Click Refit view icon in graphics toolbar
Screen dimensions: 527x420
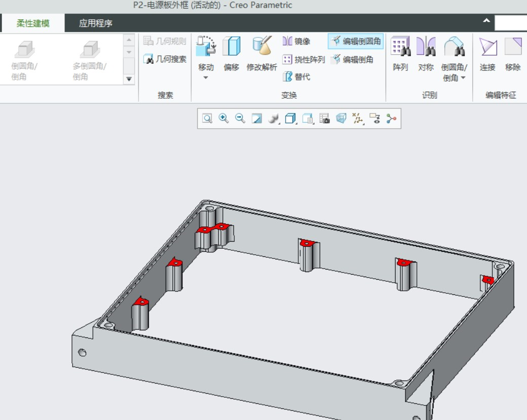[x=207, y=119]
